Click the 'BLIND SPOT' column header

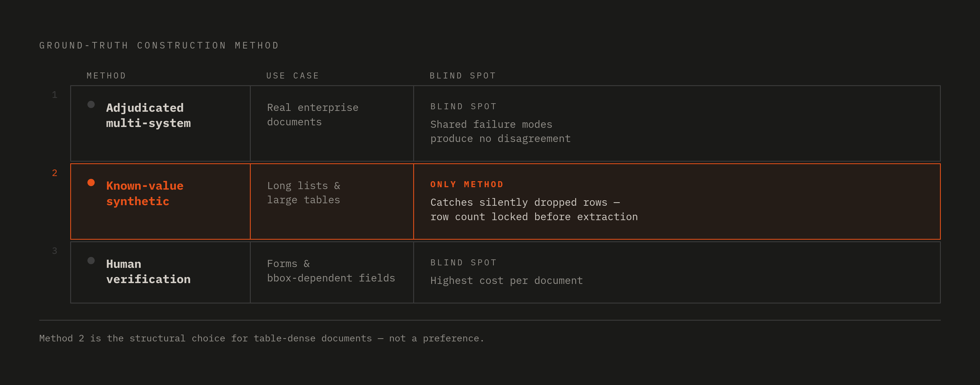(x=463, y=76)
